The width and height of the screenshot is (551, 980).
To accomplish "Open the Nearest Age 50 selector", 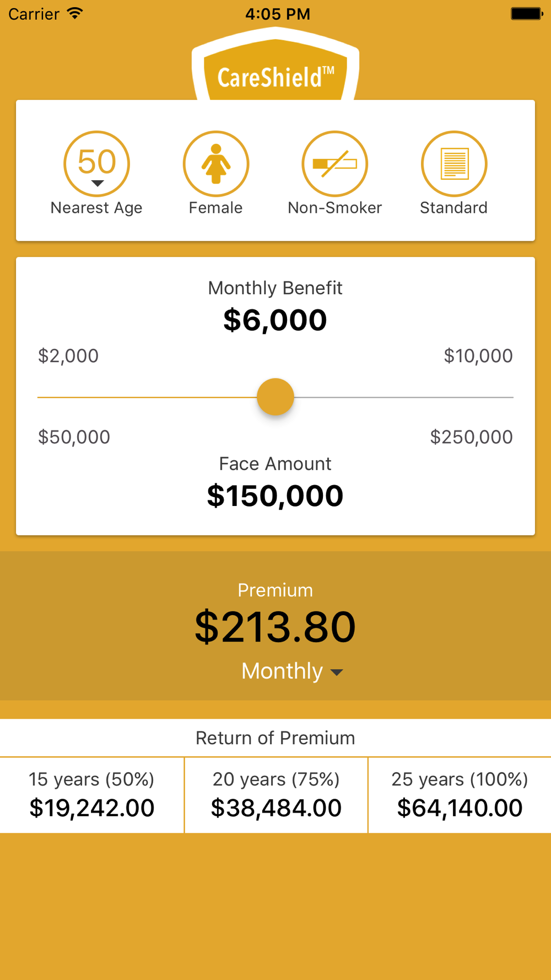I will pos(97,164).
